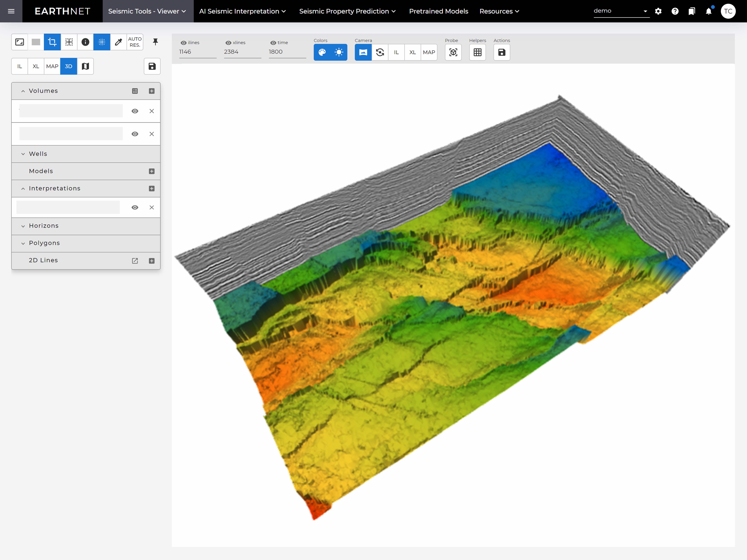Toggle visibility of the first volume
The height and width of the screenshot is (560, 747).
[135, 111]
